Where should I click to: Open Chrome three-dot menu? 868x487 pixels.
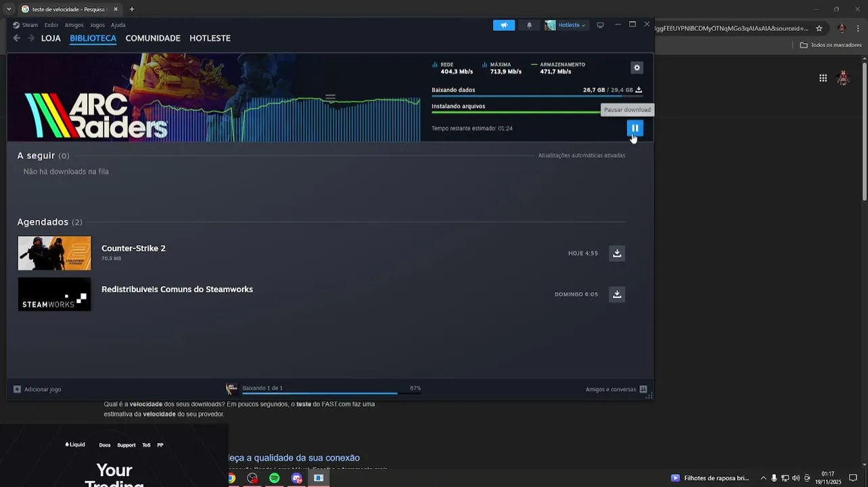point(859,28)
